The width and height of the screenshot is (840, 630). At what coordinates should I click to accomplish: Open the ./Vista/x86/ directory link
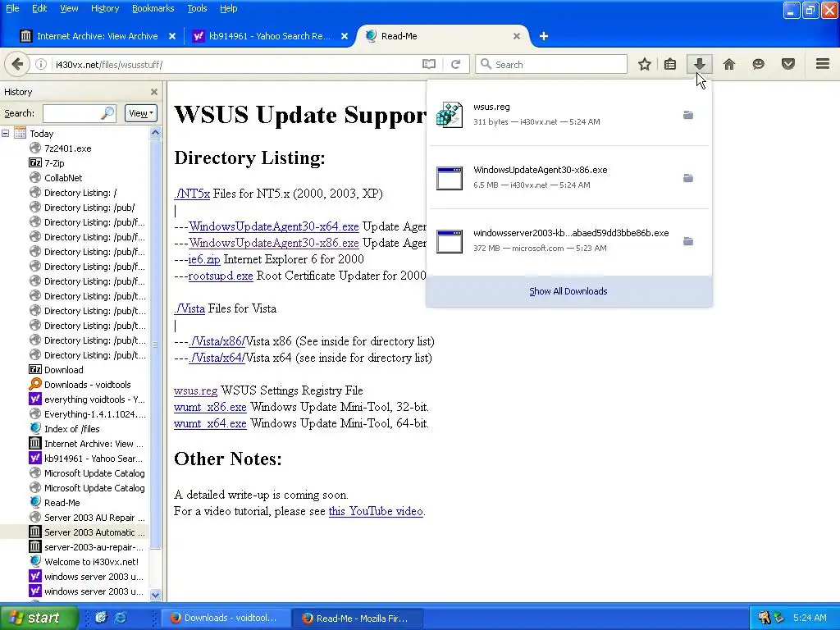(217, 341)
